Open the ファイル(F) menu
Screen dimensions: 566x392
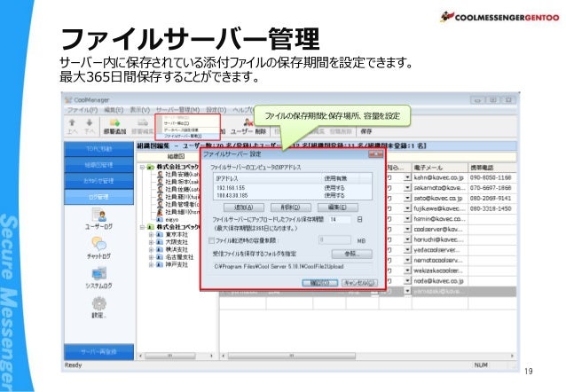[83, 110]
